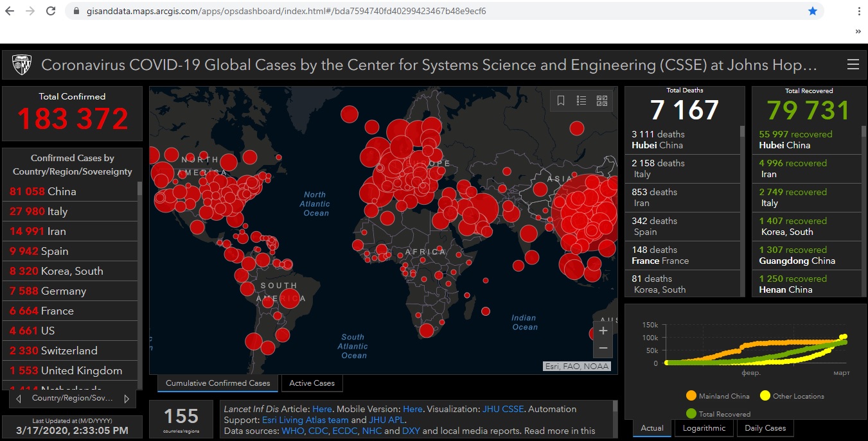
Task: Select the '4 661 US' row
Action: pyautogui.click(x=70, y=331)
